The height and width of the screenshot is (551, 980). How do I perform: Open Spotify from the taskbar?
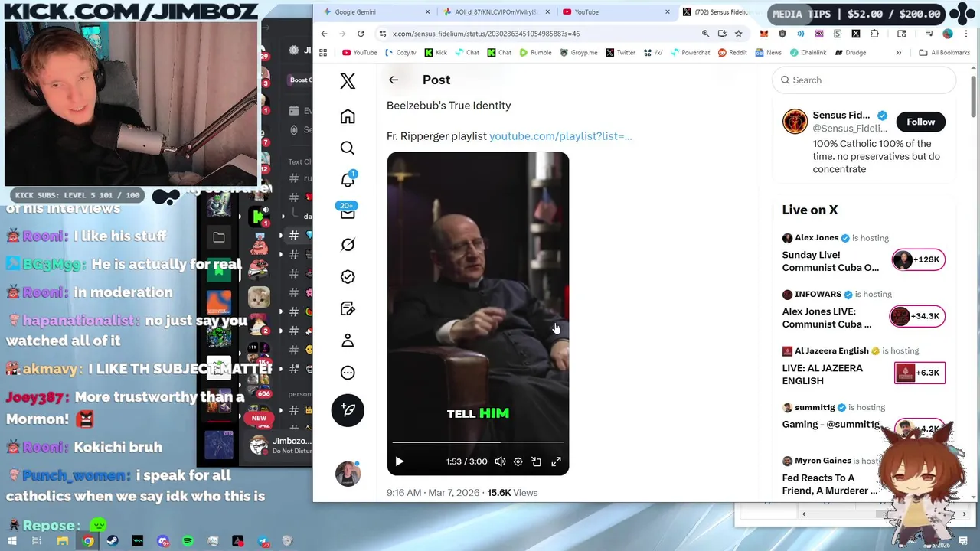tap(188, 541)
